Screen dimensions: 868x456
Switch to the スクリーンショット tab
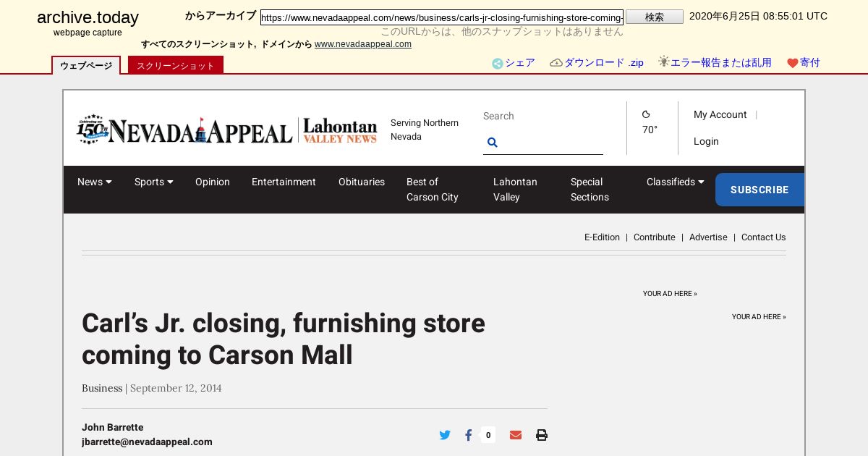click(176, 65)
